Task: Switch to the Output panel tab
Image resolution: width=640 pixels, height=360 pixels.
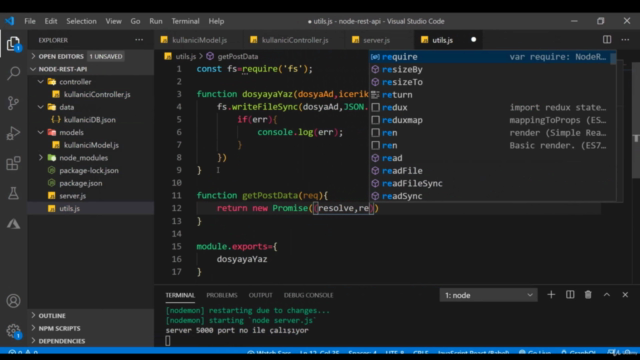Action: (x=260, y=295)
